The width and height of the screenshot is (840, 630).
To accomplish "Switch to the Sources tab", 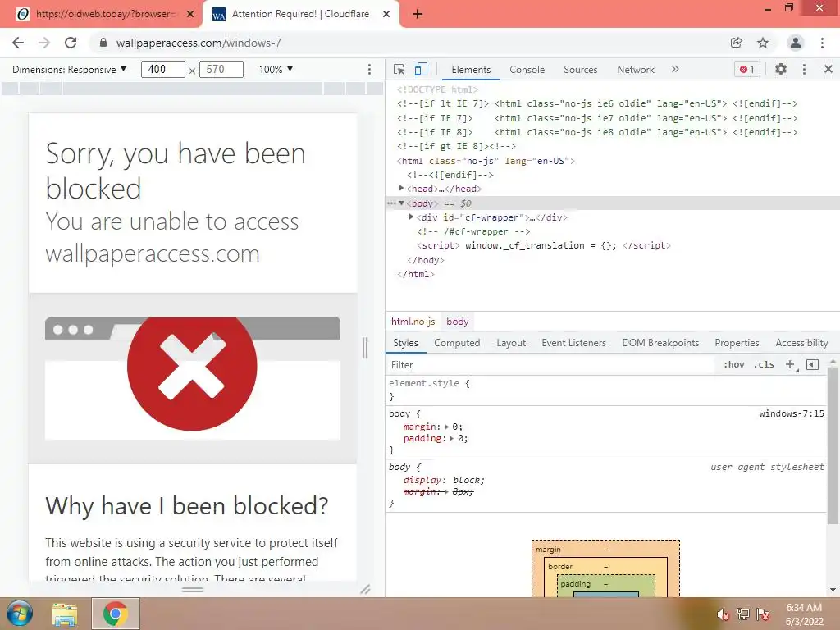I will point(580,70).
